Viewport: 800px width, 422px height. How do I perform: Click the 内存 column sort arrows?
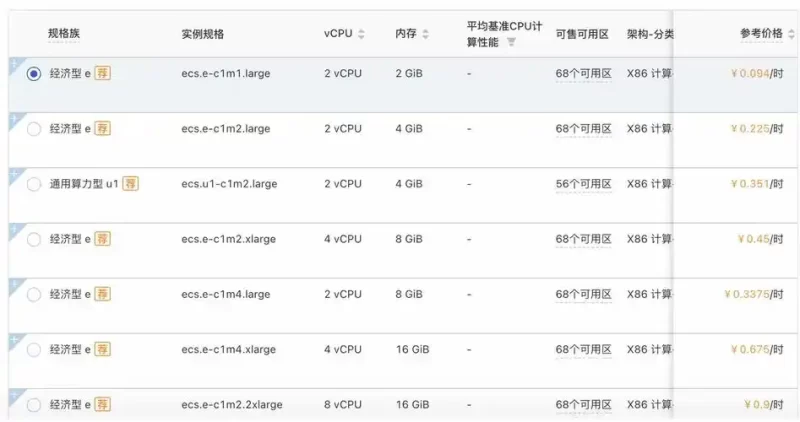[x=425, y=34]
